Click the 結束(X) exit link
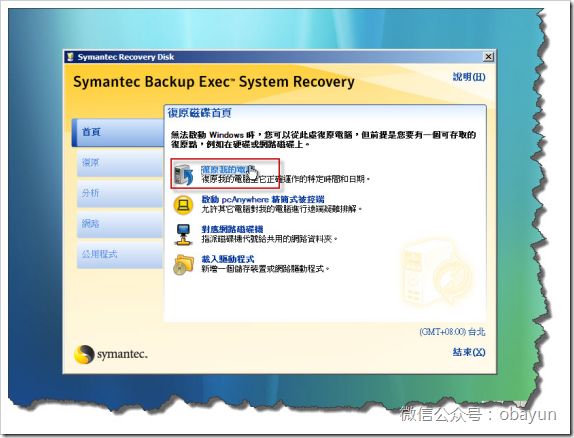The width and height of the screenshot is (574, 438). point(469,352)
